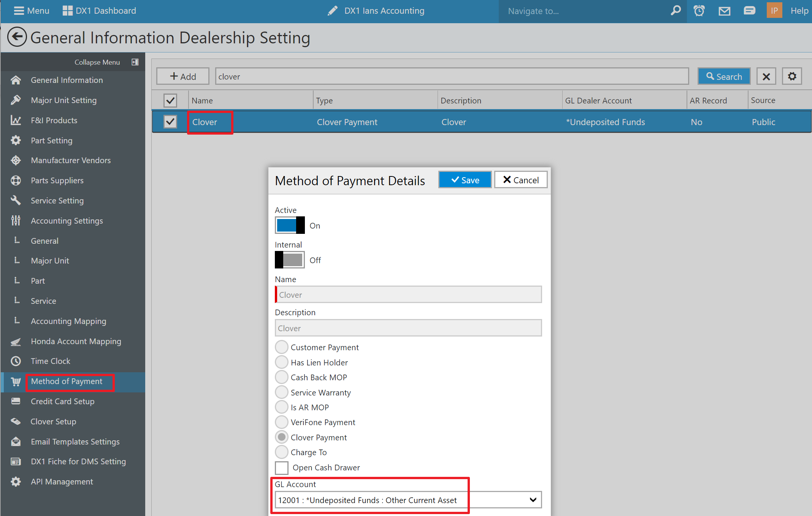Save the Method of Payment details
The image size is (812, 516).
click(465, 180)
